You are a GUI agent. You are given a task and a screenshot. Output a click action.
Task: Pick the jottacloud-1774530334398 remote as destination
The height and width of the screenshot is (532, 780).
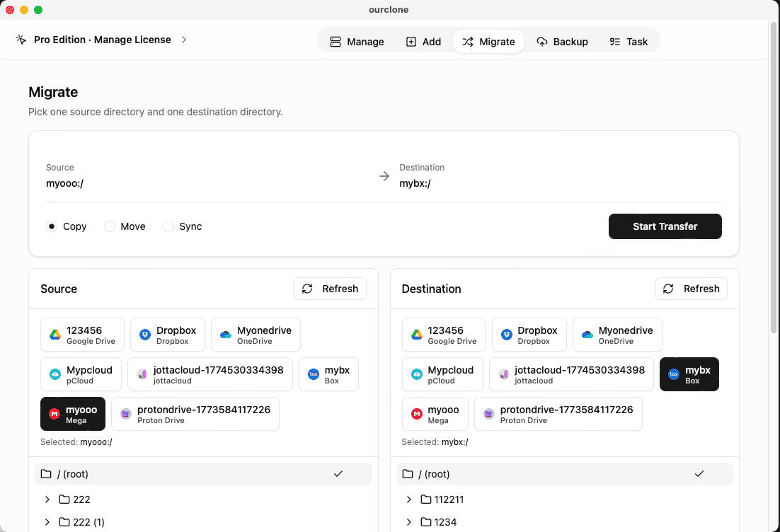point(570,374)
